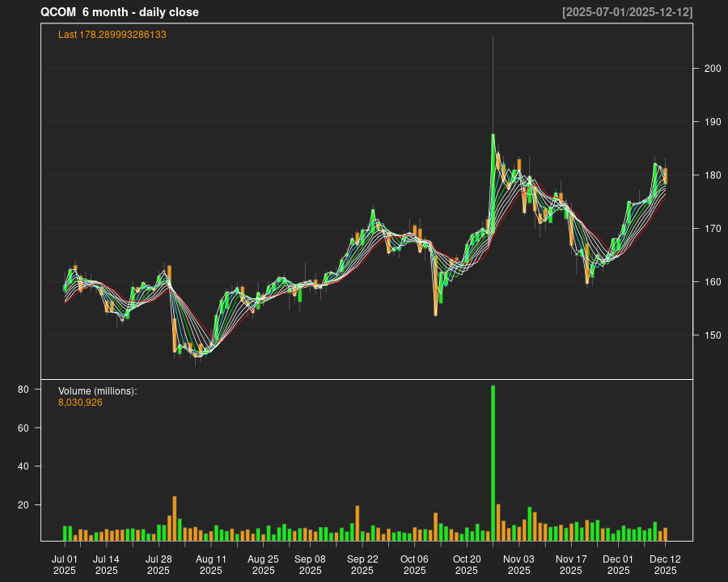Click the Last 178.28 price label
This screenshot has width=728, height=582.
pyautogui.click(x=112, y=35)
